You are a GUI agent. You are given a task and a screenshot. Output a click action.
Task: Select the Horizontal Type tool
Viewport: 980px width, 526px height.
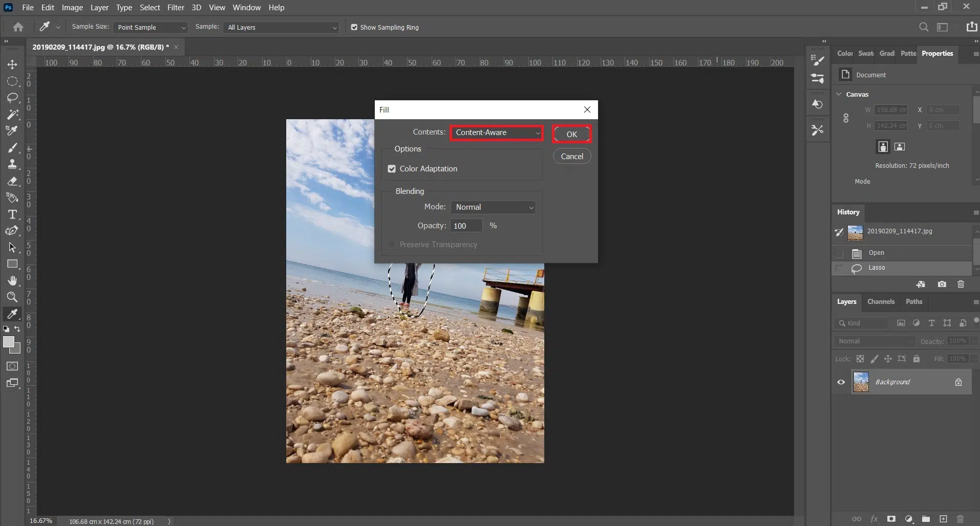tap(12, 214)
